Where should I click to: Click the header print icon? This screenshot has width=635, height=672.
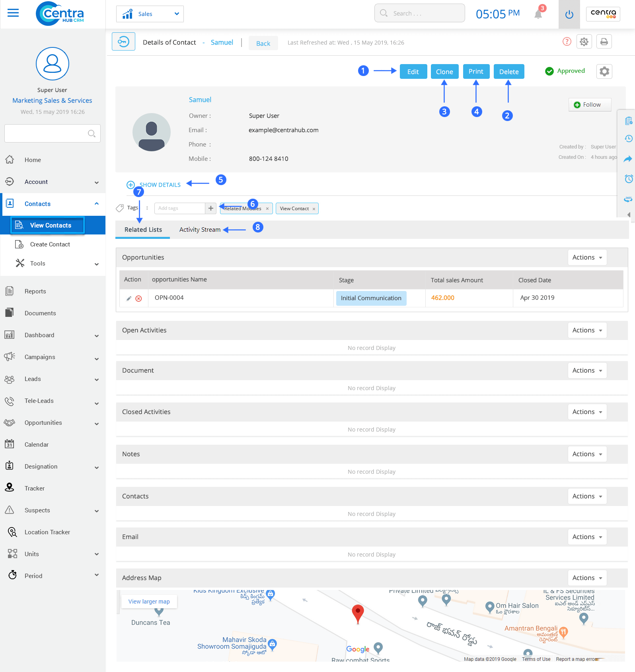(x=604, y=41)
